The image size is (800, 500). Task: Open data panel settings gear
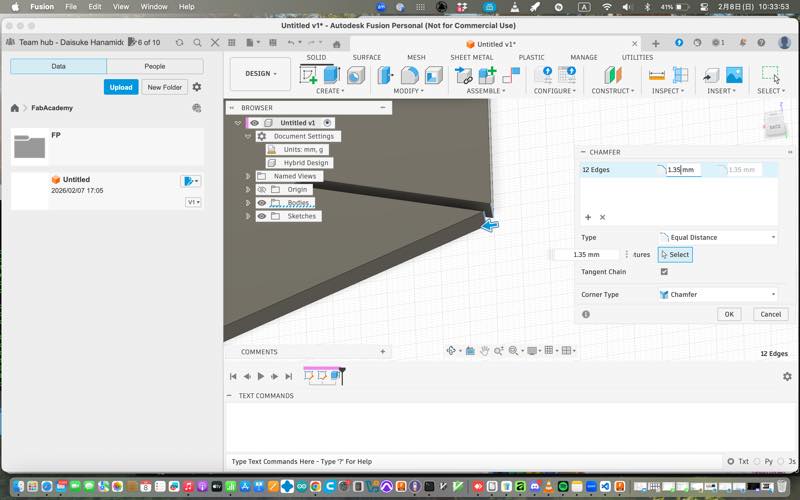click(197, 87)
